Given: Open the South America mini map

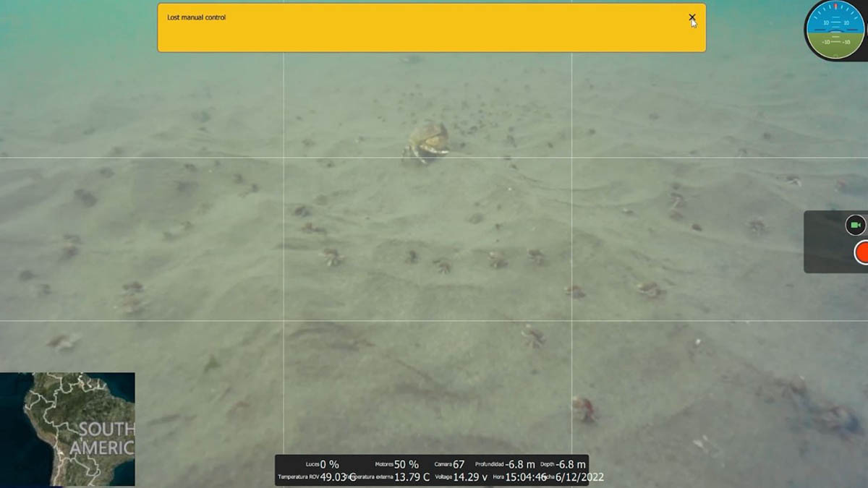Looking at the screenshot, I should [x=67, y=429].
